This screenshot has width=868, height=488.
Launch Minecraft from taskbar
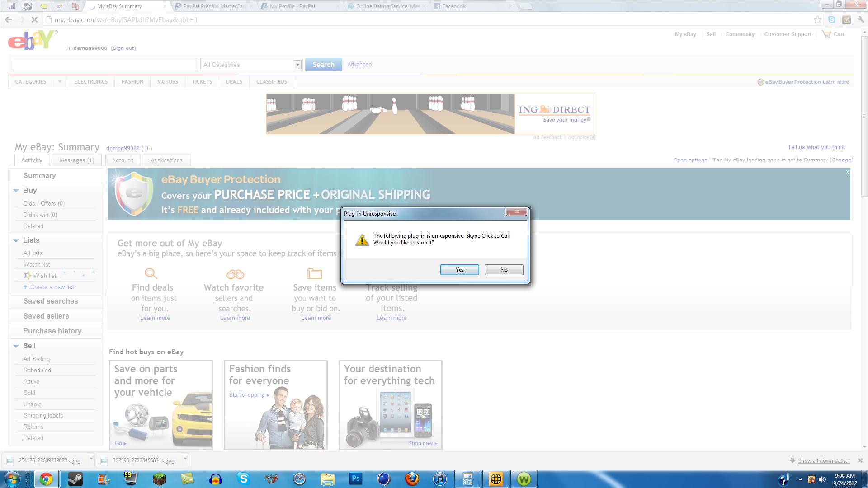point(159,479)
